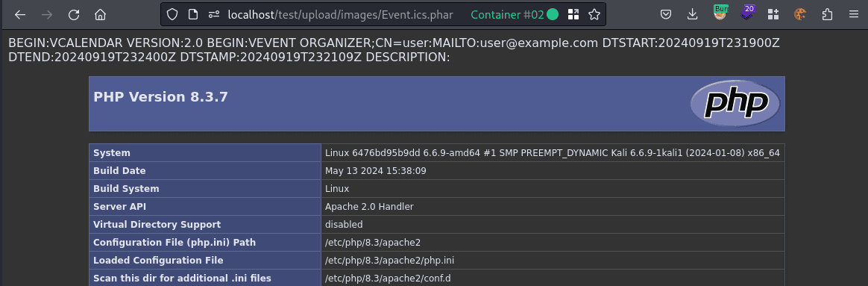Image resolution: width=868 pixels, height=286 pixels.
Task: Open the browser home page
Action: click(100, 15)
